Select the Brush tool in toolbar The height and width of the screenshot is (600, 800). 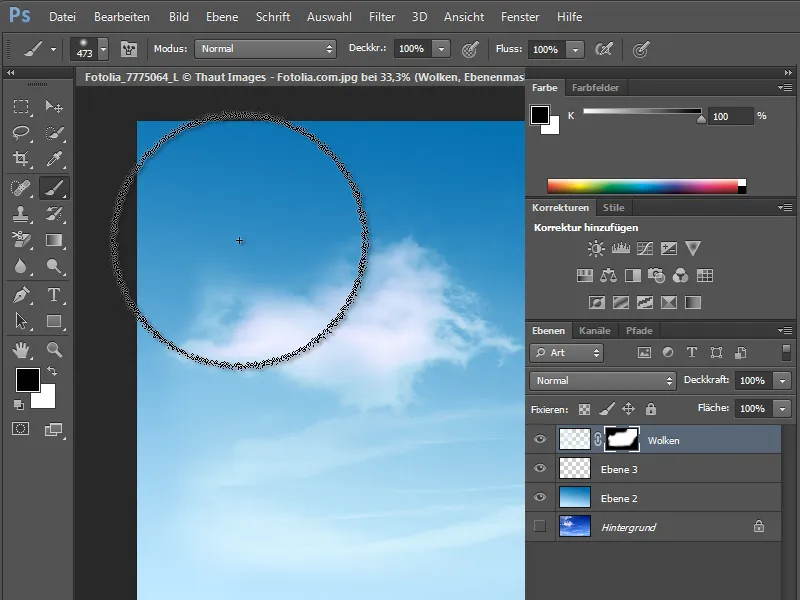point(54,186)
